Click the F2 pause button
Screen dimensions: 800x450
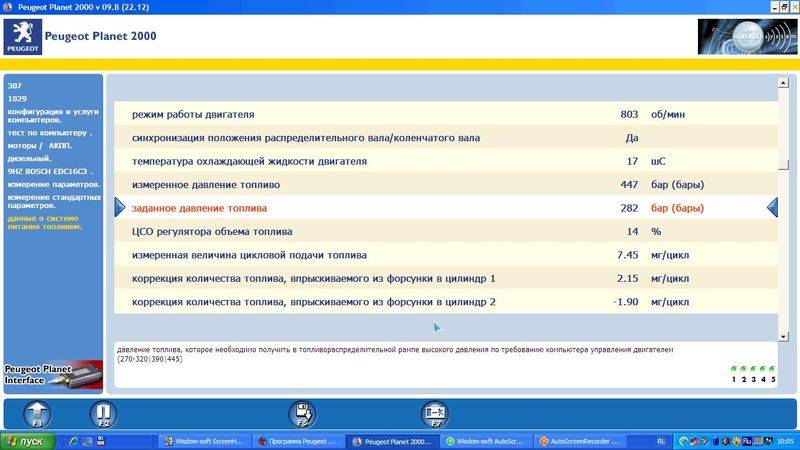[103, 413]
